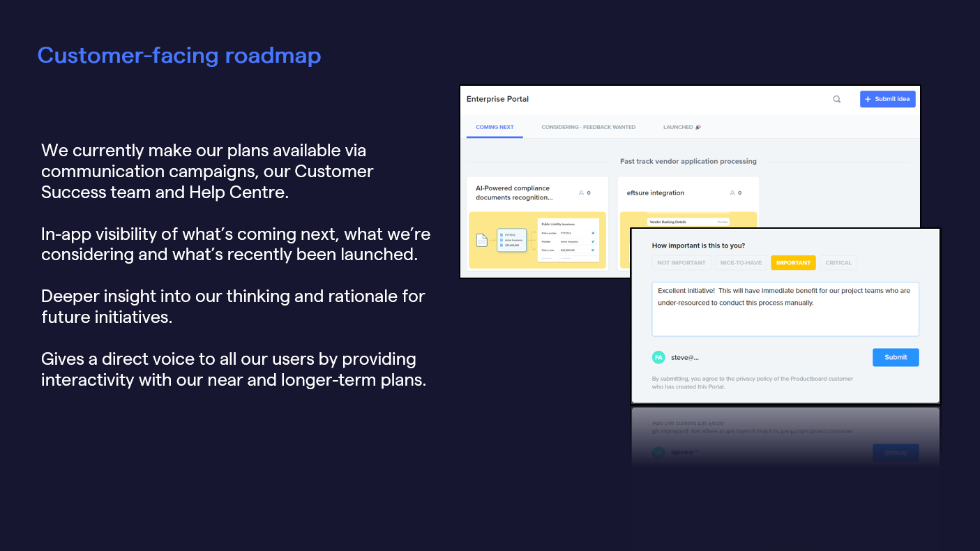Click the Submit idea button
This screenshot has width=980, height=551.
coord(887,99)
